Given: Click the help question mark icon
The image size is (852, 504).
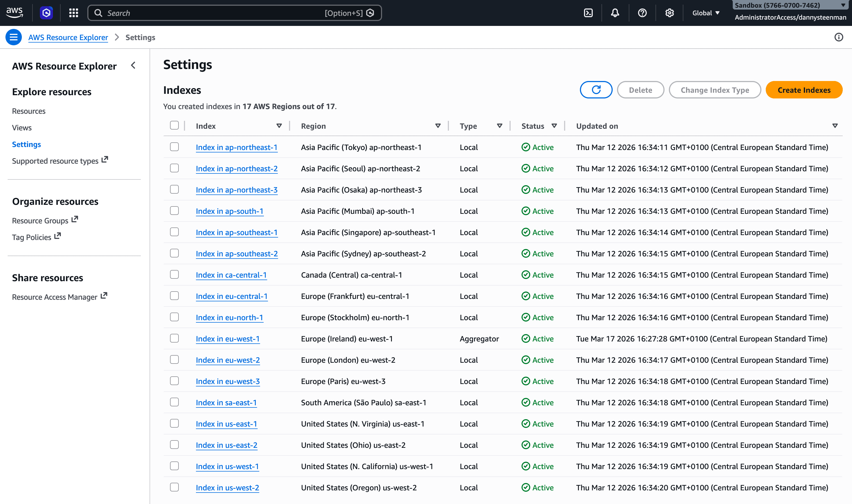Looking at the screenshot, I should pos(642,13).
